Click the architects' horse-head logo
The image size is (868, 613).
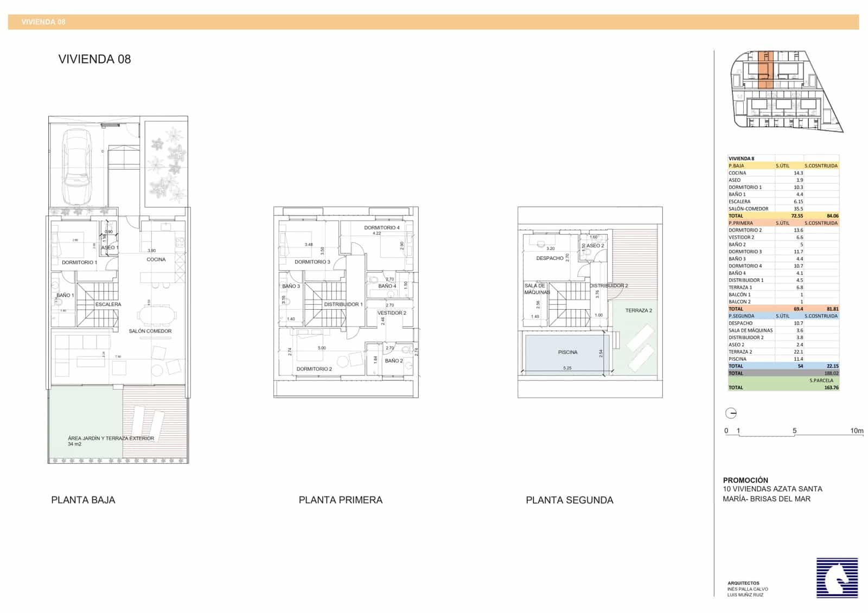point(837,578)
